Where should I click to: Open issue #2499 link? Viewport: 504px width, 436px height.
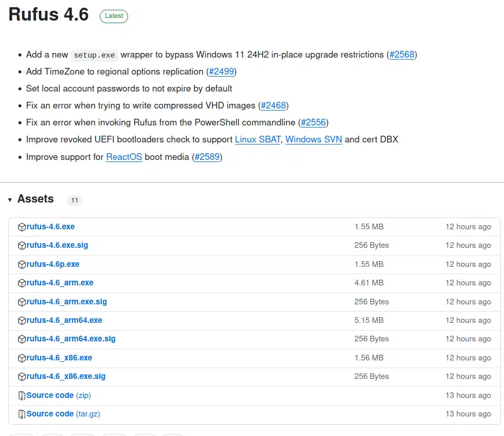pyautogui.click(x=222, y=71)
